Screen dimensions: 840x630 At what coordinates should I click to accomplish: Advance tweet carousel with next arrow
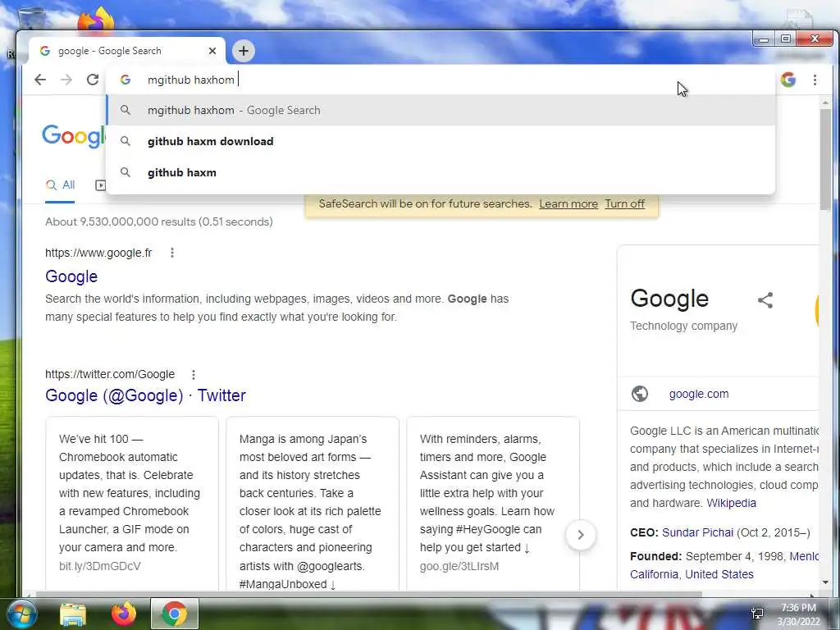click(581, 535)
